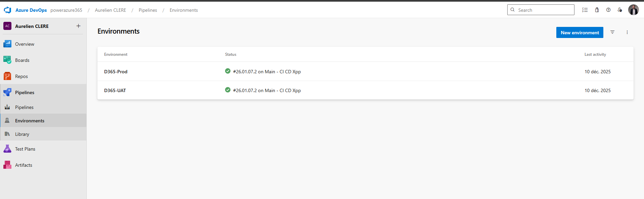Click the Test Plans flask icon
The width and height of the screenshot is (644, 199).
[7, 149]
